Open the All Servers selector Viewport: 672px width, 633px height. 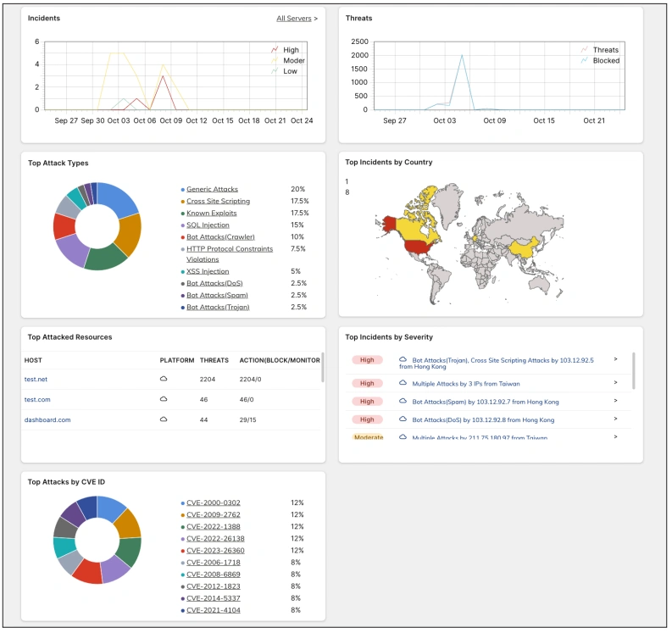[x=297, y=18]
